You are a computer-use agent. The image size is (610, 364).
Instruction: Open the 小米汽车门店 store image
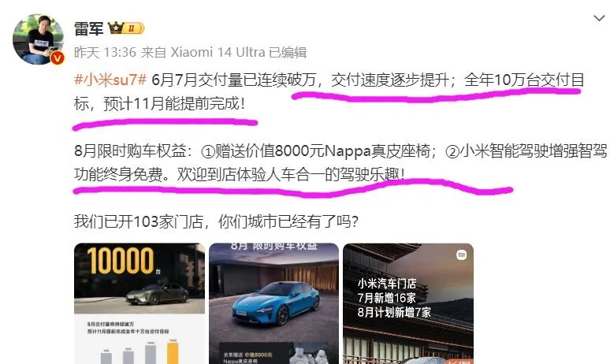(x=408, y=303)
